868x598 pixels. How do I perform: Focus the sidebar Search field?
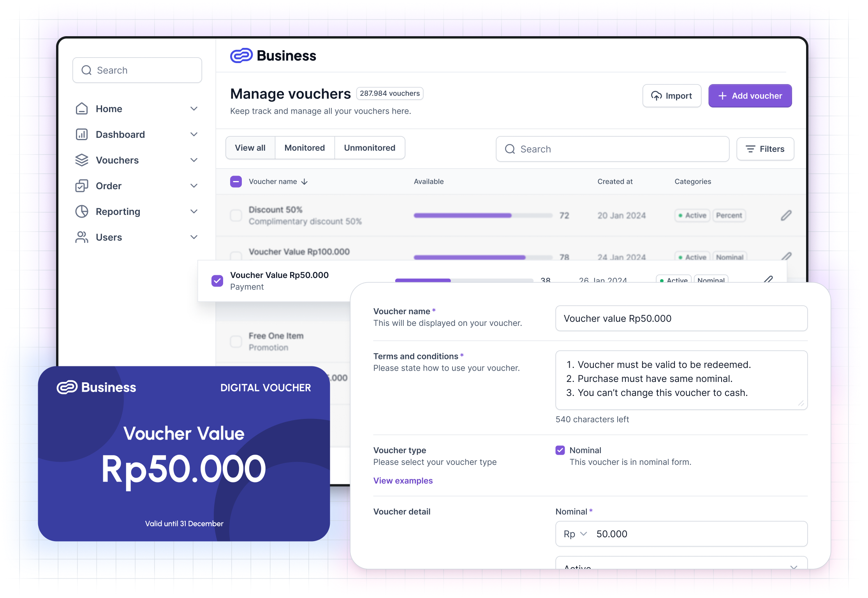[137, 70]
